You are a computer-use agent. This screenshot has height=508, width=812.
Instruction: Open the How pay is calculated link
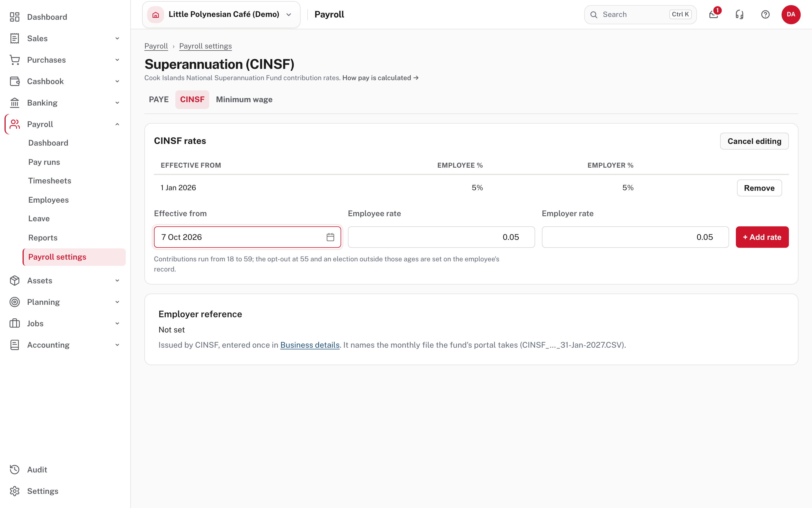pyautogui.click(x=381, y=78)
